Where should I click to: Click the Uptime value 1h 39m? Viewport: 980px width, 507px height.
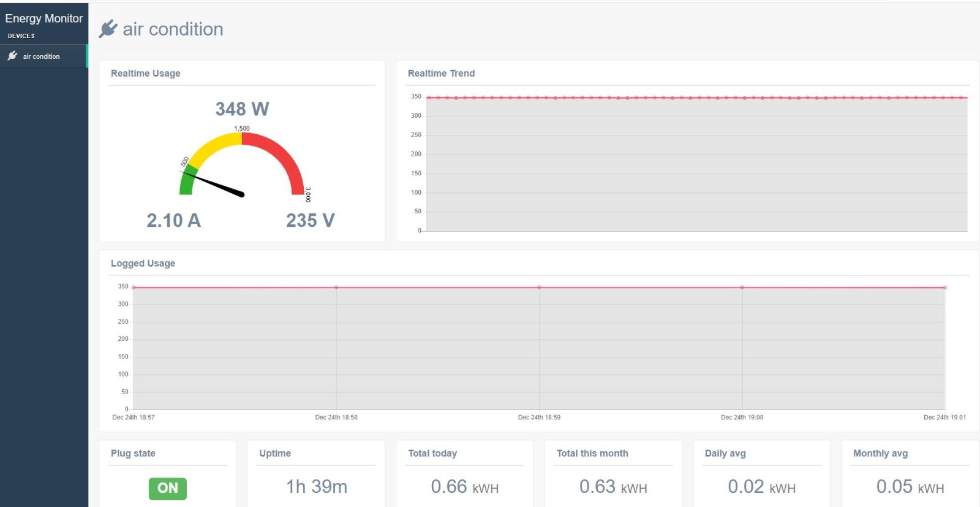point(317,487)
